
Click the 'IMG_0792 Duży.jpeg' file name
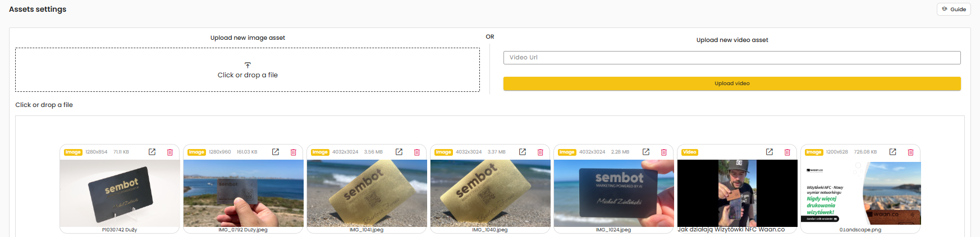pyautogui.click(x=243, y=230)
